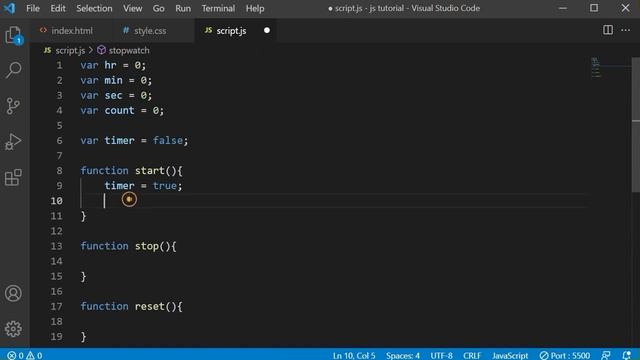Change indentation via Spaces: 4
Image resolution: width=640 pixels, height=360 pixels.
(x=403, y=356)
